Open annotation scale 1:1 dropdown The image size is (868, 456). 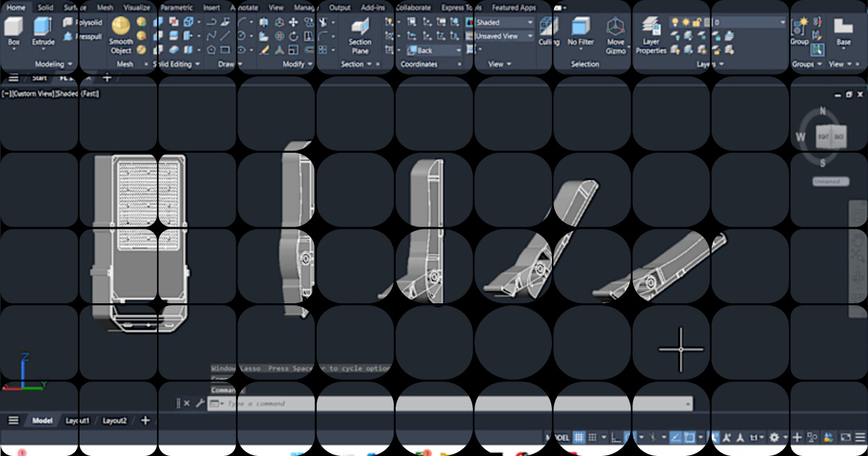757,437
